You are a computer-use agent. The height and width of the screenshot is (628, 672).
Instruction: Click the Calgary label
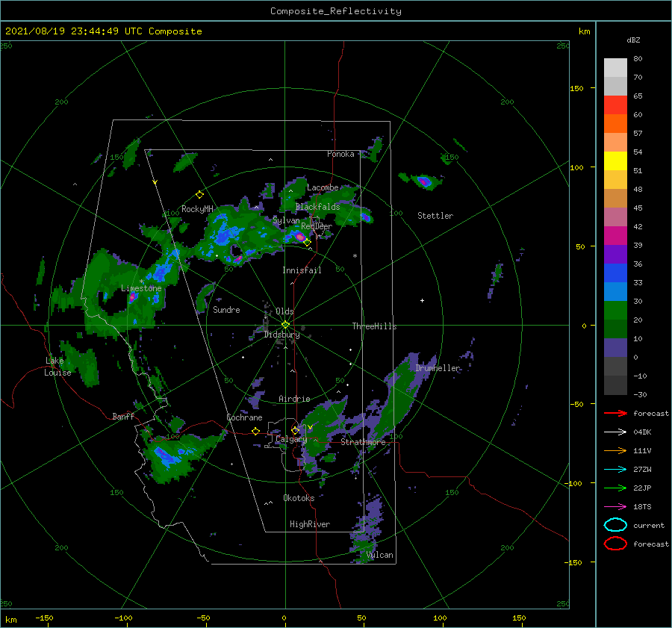point(291,439)
